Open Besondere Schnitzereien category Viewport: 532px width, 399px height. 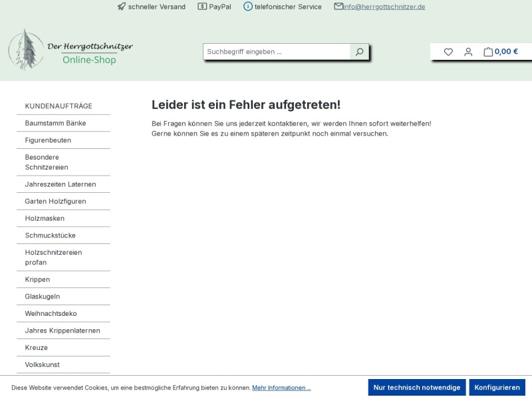(63, 162)
